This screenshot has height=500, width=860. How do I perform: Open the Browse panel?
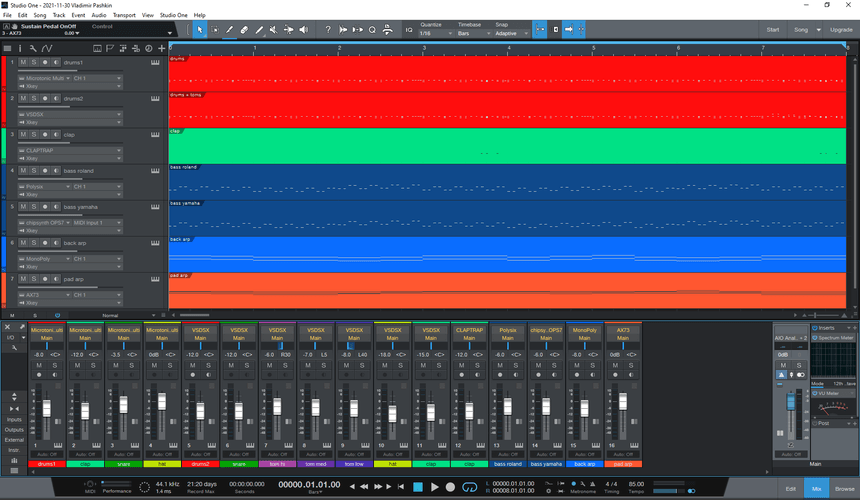click(845, 488)
